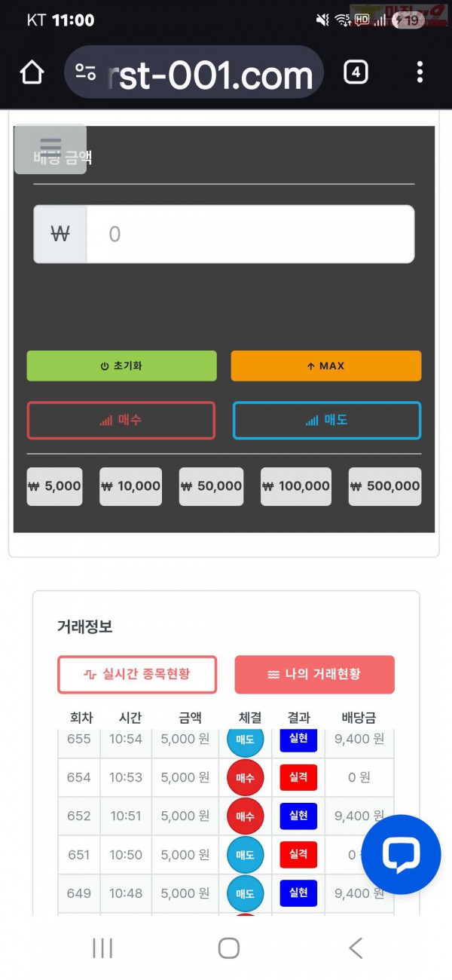Open the live chat bubble icon
The height and width of the screenshot is (980, 452).
tap(401, 854)
